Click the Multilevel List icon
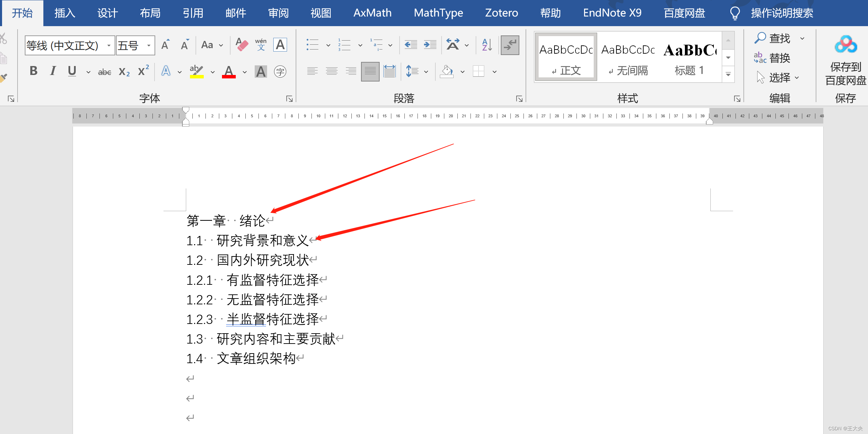Viewport: 868px width, 434px height. tap(376, 45)
